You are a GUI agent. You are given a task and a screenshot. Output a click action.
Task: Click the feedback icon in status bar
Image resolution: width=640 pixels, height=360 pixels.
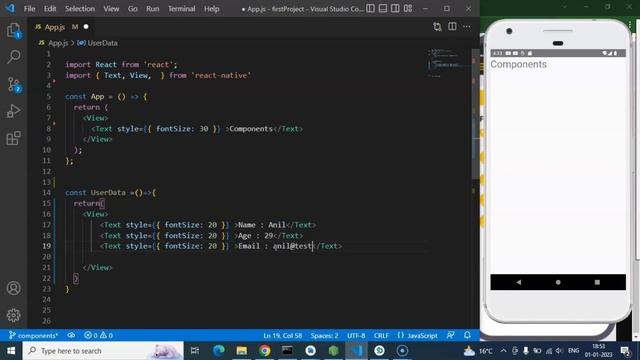pos(451,336)
